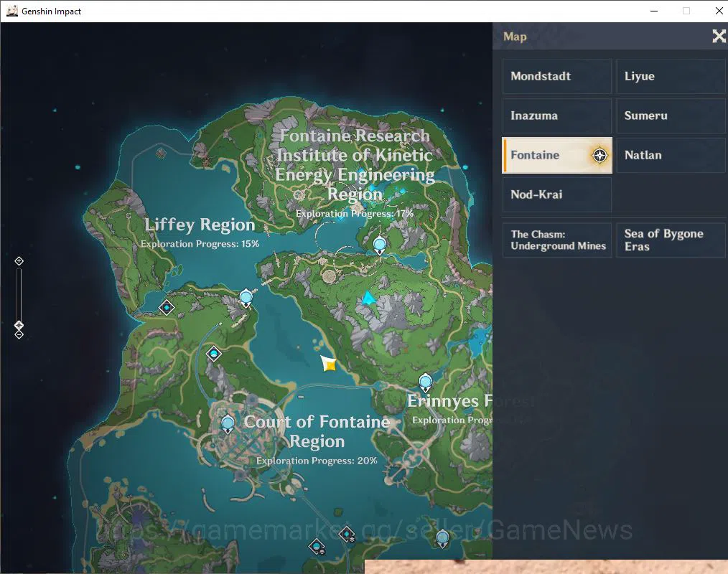Click 'Exploration Progress: 15%' text
Viewport: 728px width, 574px height.
tap(200, 244)
